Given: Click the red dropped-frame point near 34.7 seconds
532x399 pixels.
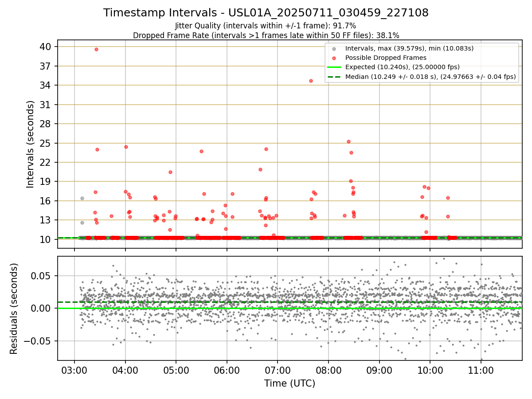Looking at the screenshot, I should click(311, 81).
